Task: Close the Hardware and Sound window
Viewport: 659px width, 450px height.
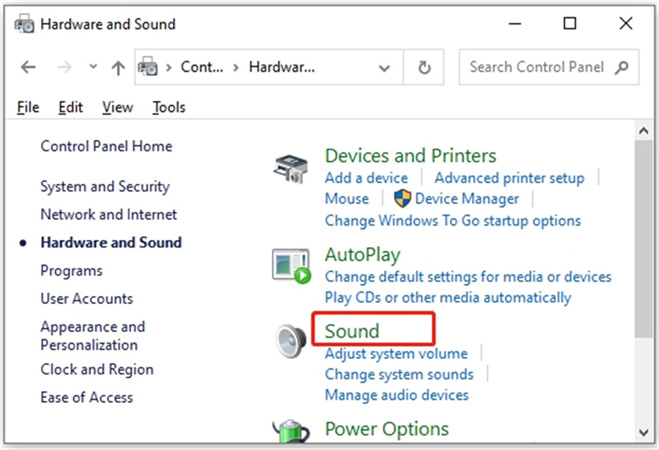Action: tap(626, 24)
